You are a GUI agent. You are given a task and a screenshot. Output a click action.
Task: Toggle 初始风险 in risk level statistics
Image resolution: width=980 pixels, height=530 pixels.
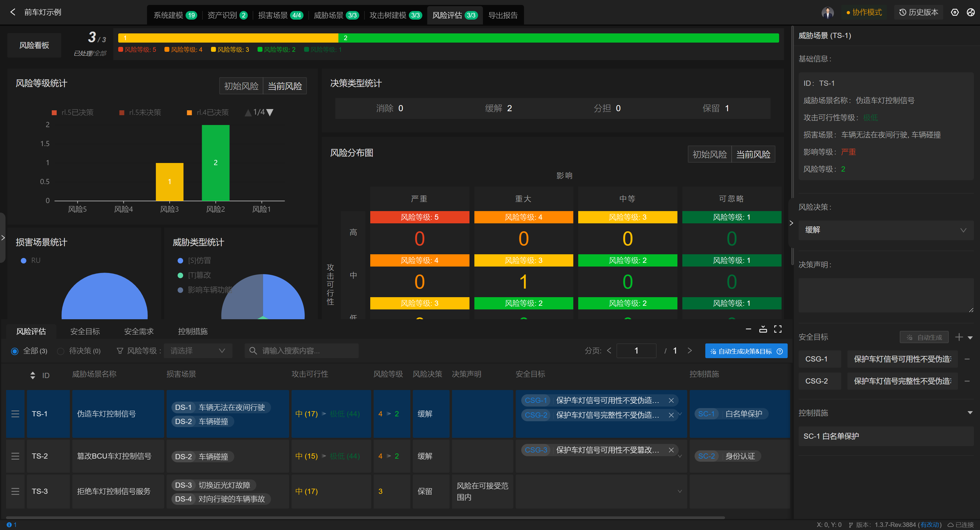pos(241,86)
